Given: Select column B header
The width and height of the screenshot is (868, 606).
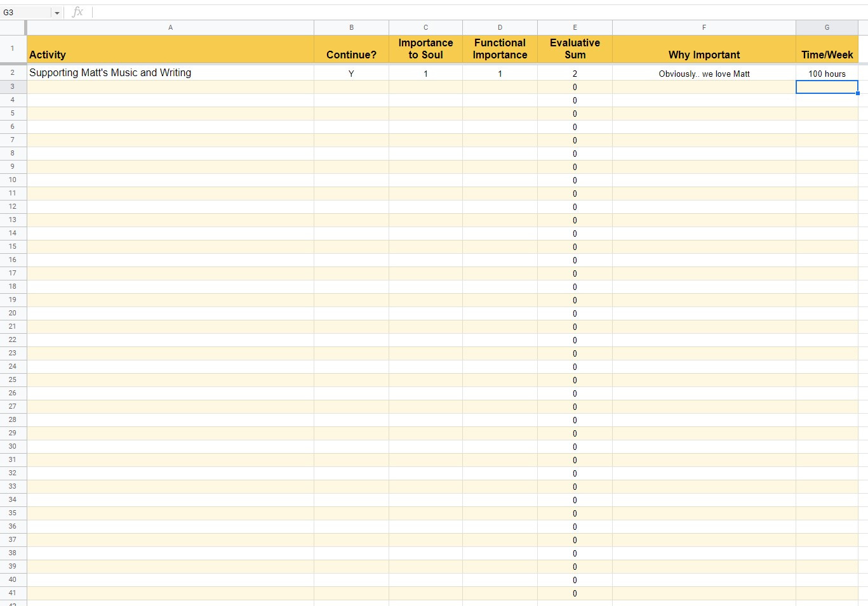Looking at the screenshot, I should (x=351, y=27).
